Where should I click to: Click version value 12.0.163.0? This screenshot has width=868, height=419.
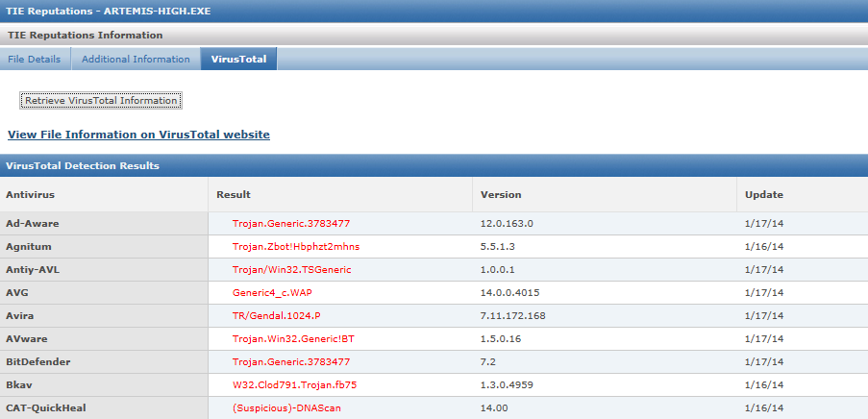(x=507, y=224)
